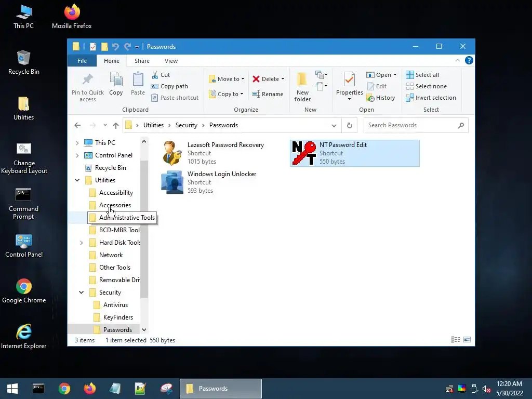
Task: Open Command Prompt desktop icon
Action: click(23, 204)
